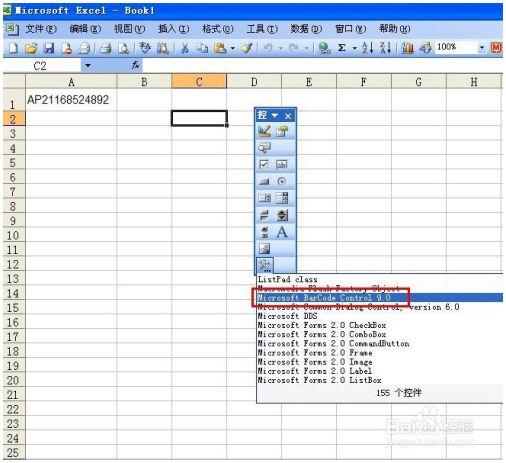Select the Toggle Button control tool

264,215
